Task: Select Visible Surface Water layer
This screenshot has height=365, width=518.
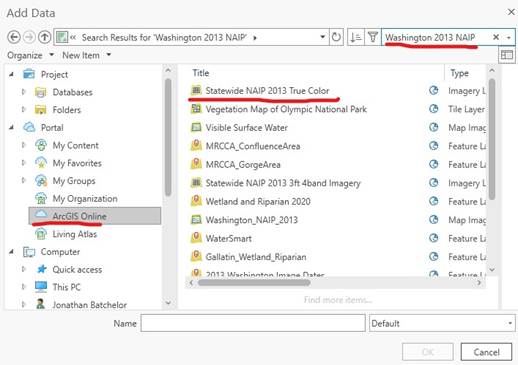Action: coord(247,128)
